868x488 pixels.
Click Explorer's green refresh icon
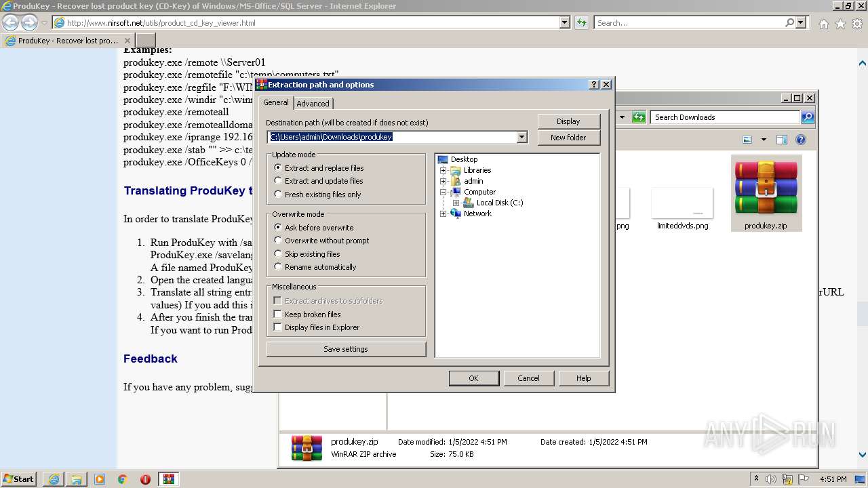coord(639,117)
